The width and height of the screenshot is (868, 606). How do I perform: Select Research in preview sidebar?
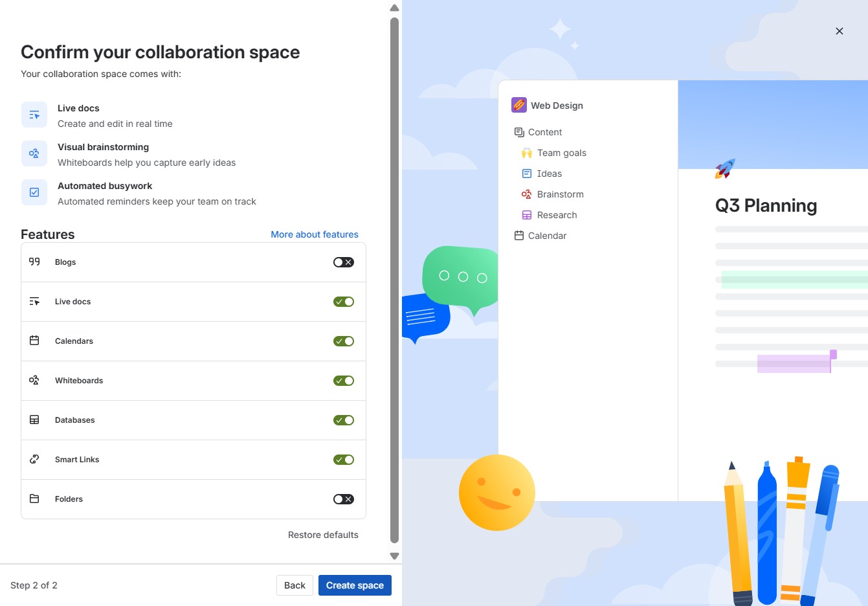coord(557,215)
